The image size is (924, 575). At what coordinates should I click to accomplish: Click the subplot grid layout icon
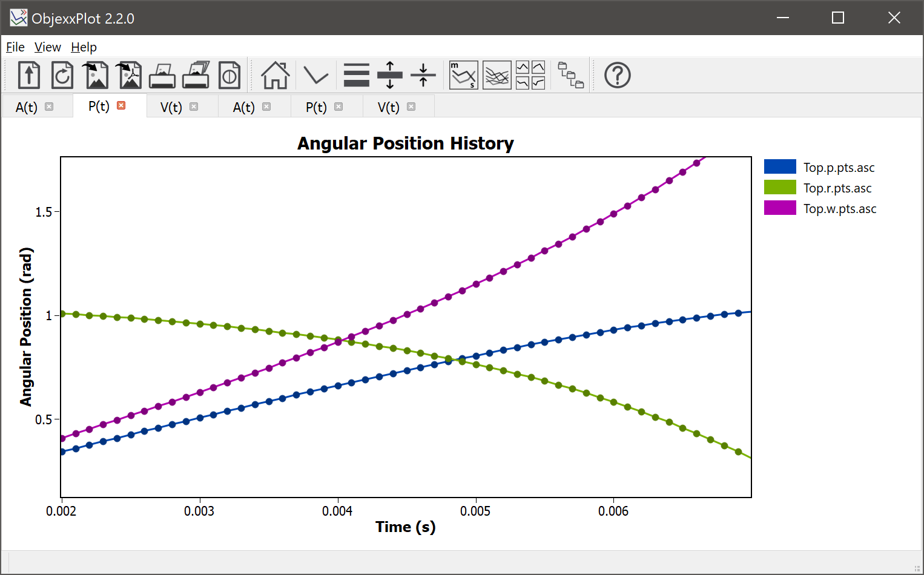[530, 74]
